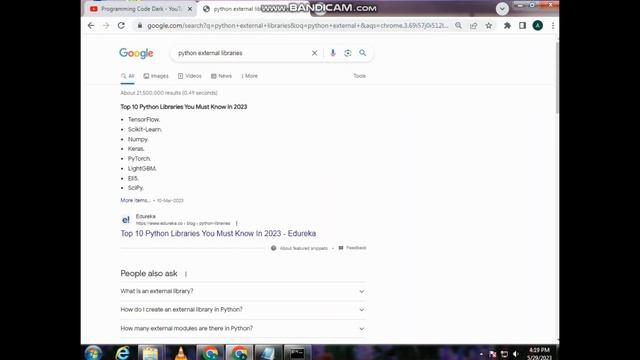Clear the search query with X
This screenshot has height=360, width=640.
[314, 53]
